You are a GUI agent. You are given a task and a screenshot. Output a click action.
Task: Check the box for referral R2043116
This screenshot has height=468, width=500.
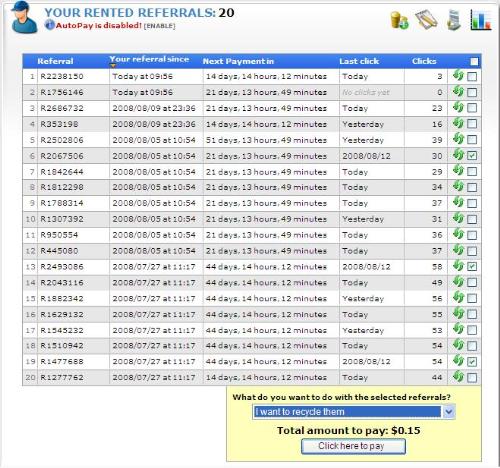click(472, 283)
